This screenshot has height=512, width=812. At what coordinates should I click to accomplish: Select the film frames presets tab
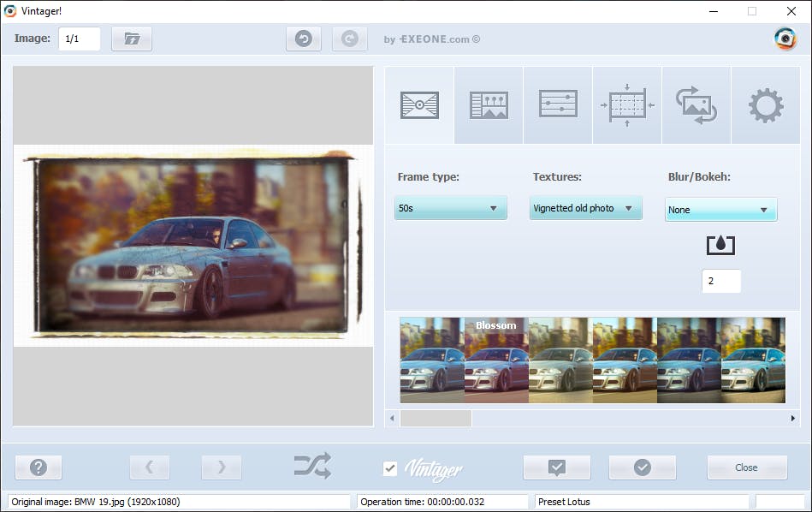tap(489, 105)
